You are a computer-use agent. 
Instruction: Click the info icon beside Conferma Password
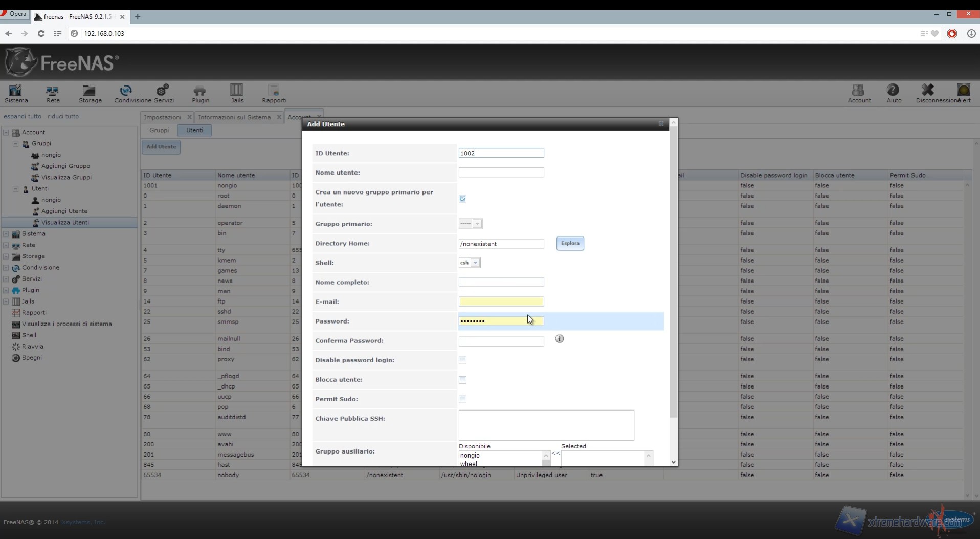point(560,339)
